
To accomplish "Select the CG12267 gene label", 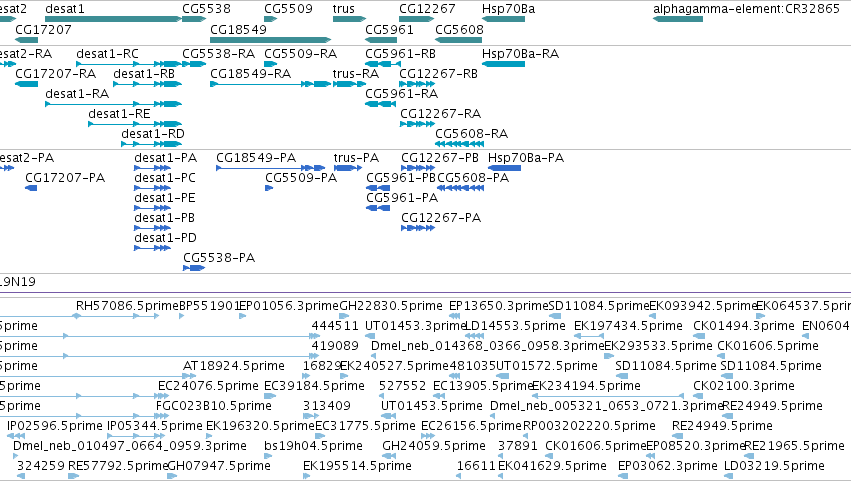I will pyautogui.click(x=427, y=9).
